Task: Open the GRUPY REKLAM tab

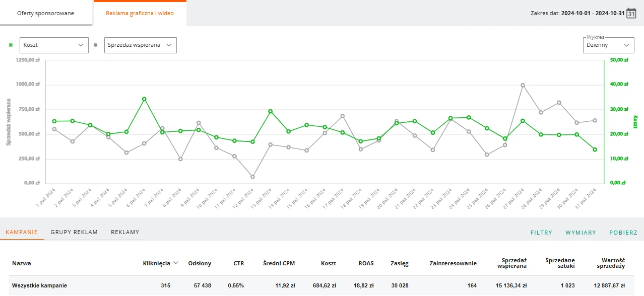Action: click(x=74, y=232)
